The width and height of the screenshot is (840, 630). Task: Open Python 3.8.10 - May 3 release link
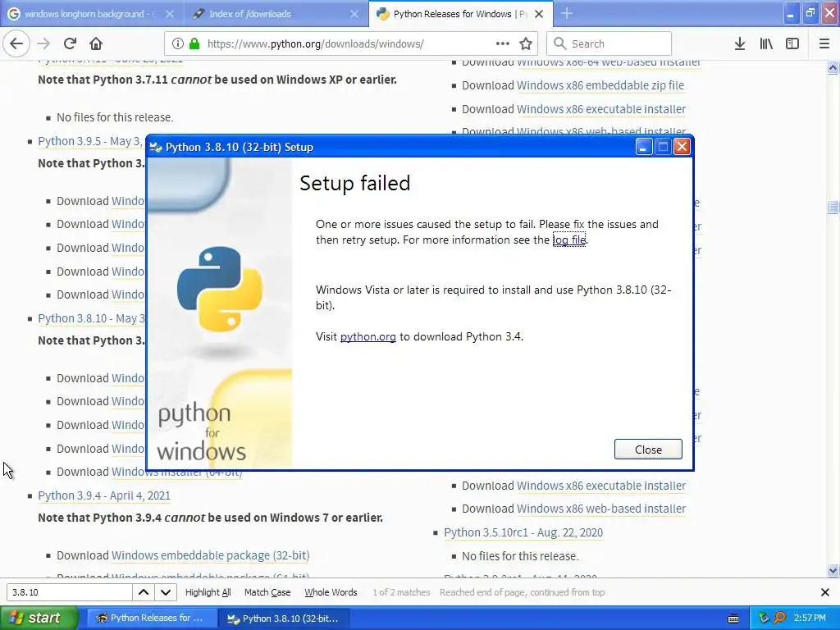tap(91, 319)
